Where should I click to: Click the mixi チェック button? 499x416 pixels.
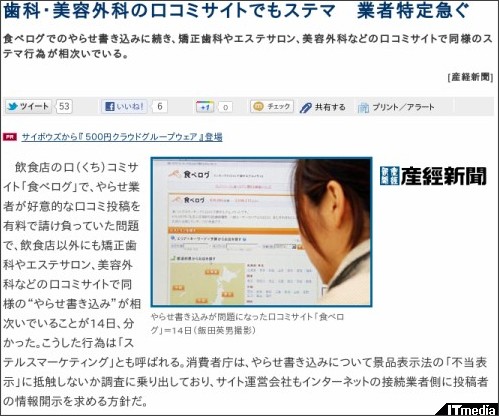[x=272, y=107]
